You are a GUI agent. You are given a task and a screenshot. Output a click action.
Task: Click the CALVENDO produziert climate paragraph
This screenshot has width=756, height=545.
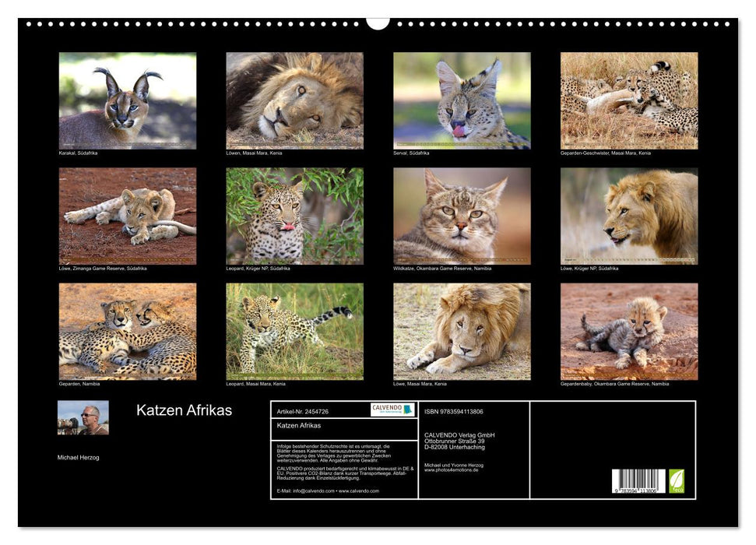345,473
